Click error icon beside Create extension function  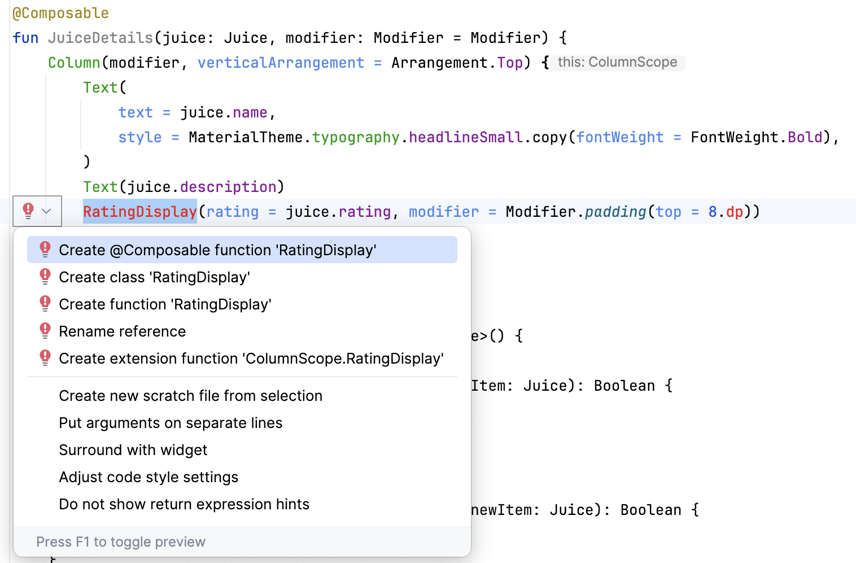coord(45,358)
